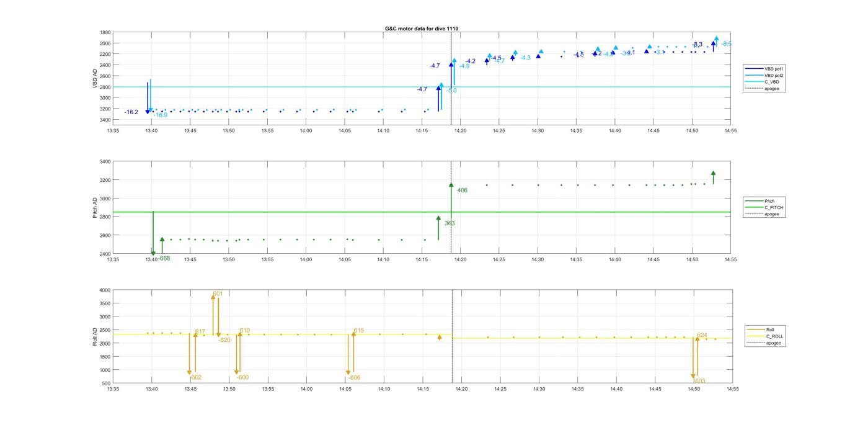Click the '-602' roll data label
This screenshot has height=430, width=868.
click(196, 377)
